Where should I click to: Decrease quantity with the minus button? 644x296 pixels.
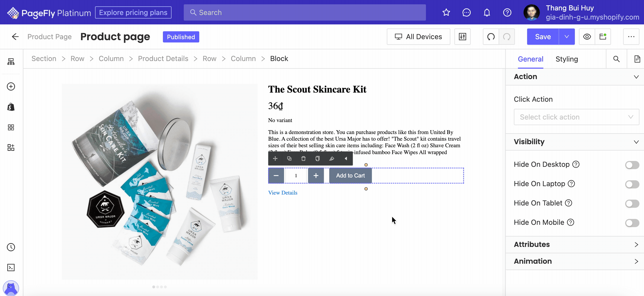point(276,175)
